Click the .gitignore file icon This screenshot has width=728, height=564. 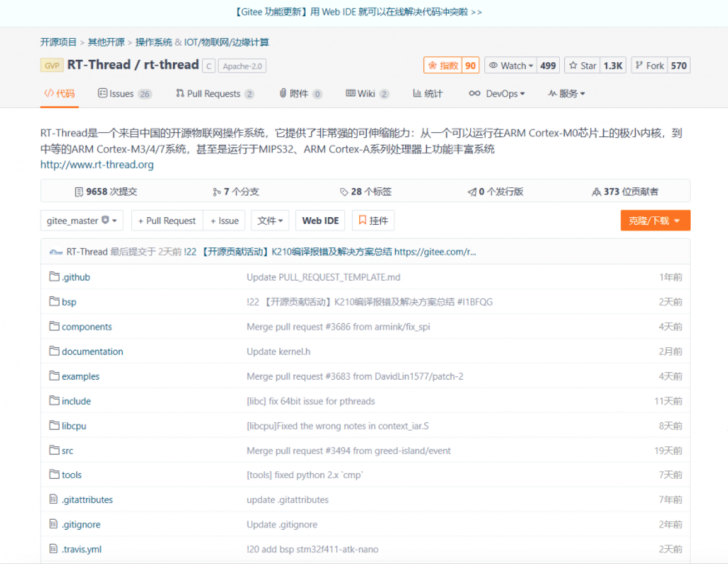(x=53, y=524)
